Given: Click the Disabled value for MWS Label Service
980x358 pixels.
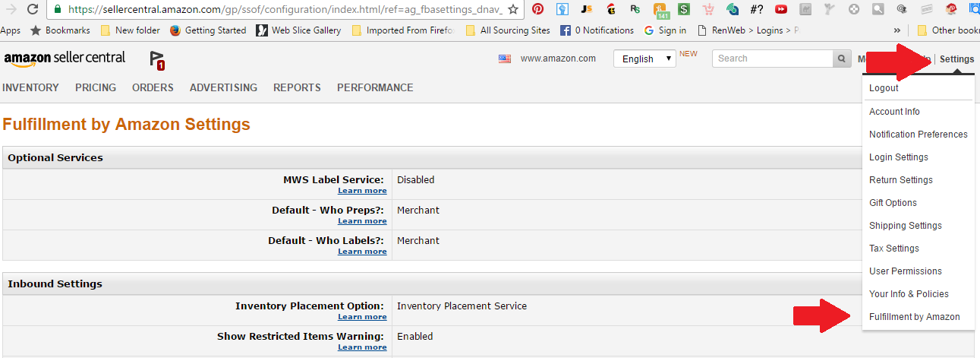Looking at the screenshot, I should [x=416, y=180].
